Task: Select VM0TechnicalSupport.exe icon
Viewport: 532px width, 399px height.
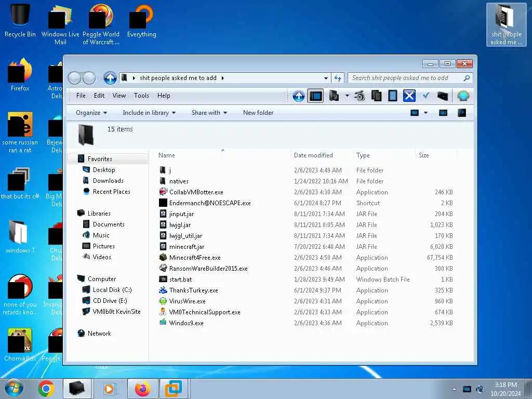Action: (163, 312)
